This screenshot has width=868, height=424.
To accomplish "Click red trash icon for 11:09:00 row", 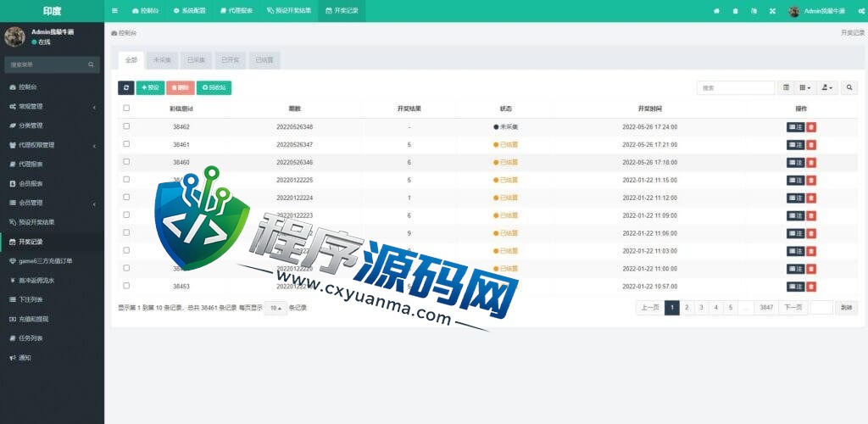I will tap(811, 216).
